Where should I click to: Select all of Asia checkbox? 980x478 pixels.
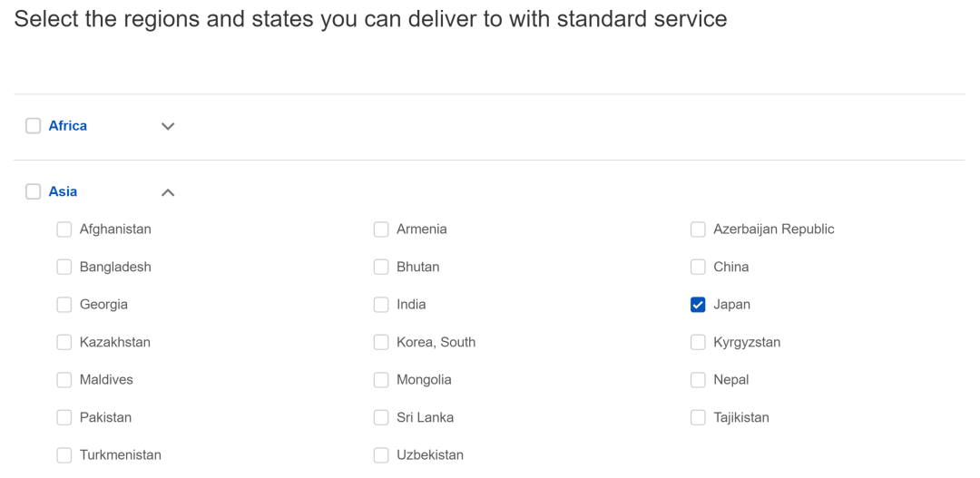tap(34, 191)
